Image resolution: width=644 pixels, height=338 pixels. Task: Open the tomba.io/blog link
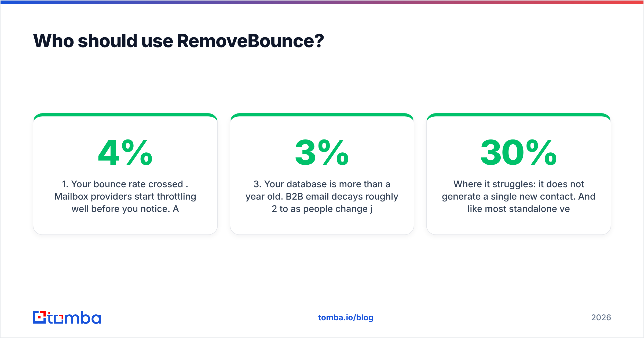click(346, 318)
